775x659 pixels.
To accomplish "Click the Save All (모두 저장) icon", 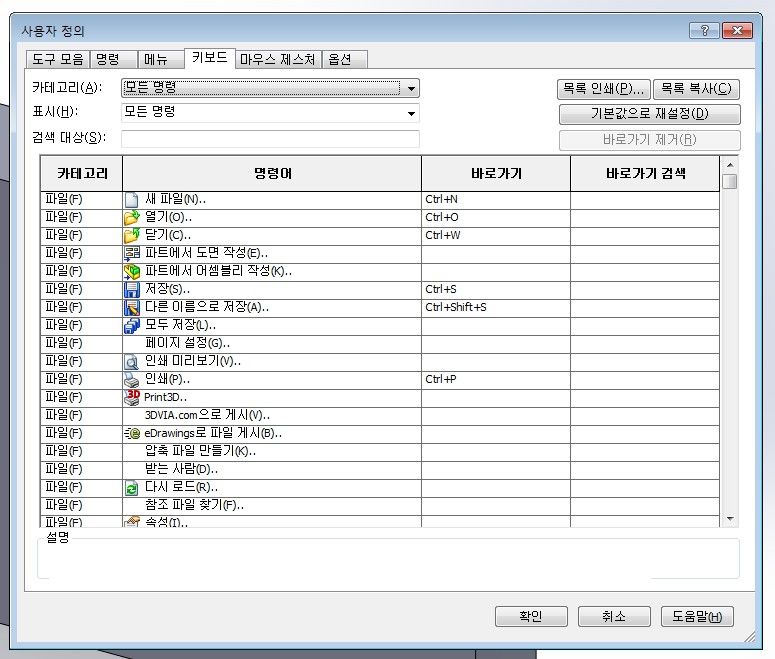I will [x=131, y=325].
